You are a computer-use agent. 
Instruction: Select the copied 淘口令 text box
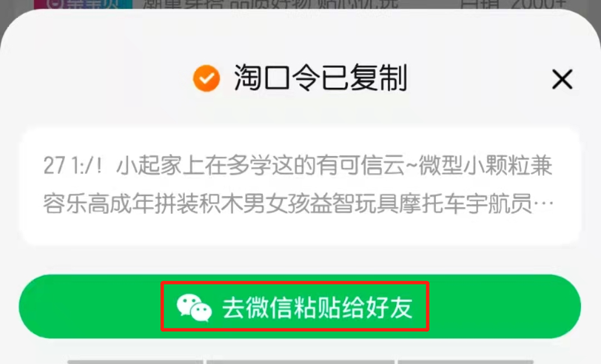click(300, 186)
